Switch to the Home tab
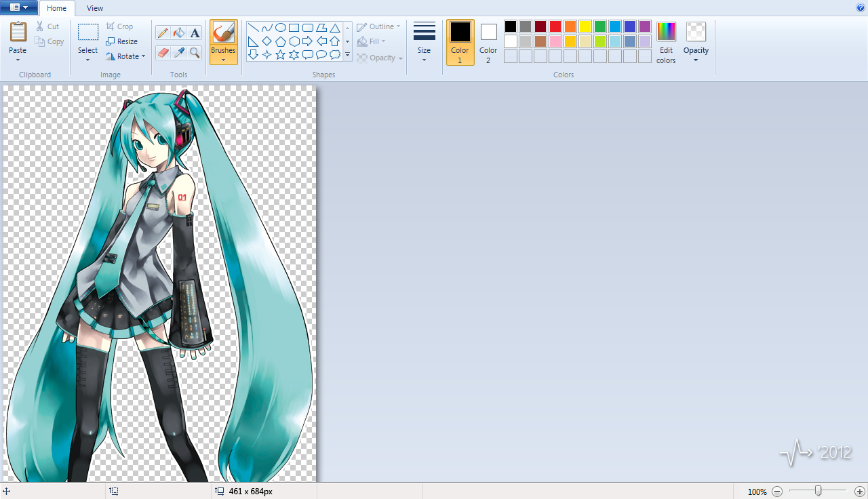The height and width of the screenshot is (499, 868). (x=57, y=8)
